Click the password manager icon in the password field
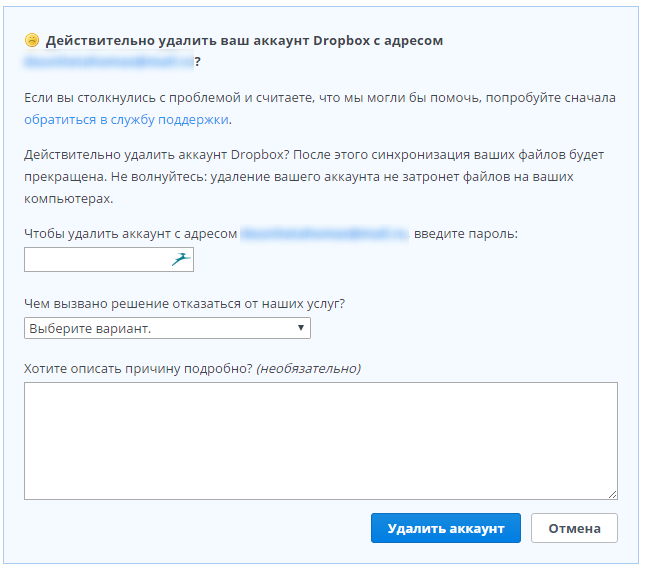This screenshot has width=648, height=572. coord(180,260)
